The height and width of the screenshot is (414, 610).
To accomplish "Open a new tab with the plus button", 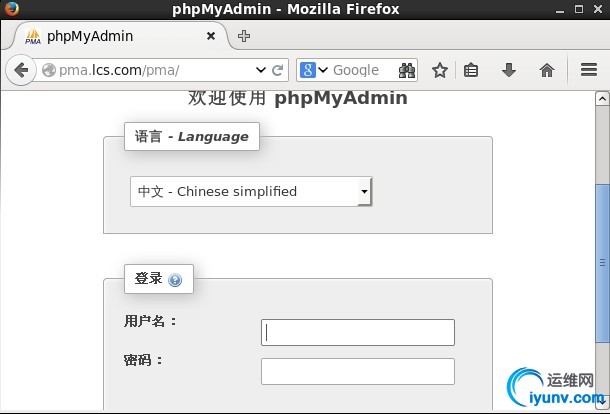I will tap(244, 36).
